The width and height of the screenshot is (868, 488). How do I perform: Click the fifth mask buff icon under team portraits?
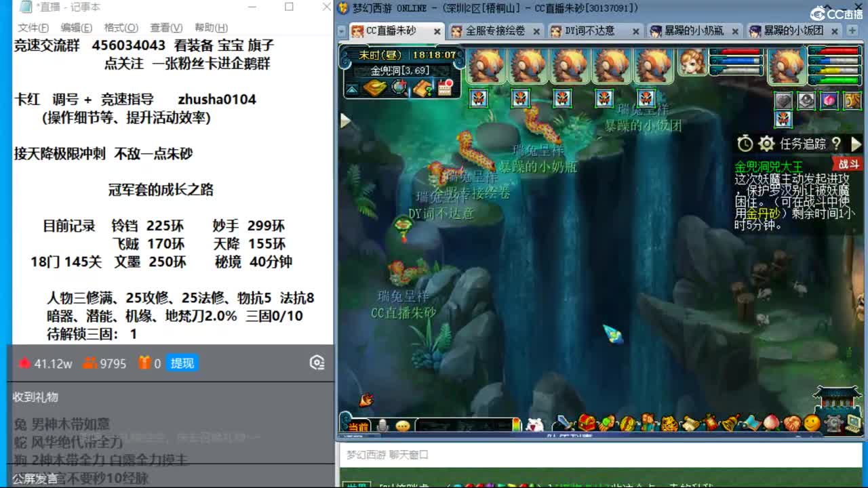pos(646,98)
